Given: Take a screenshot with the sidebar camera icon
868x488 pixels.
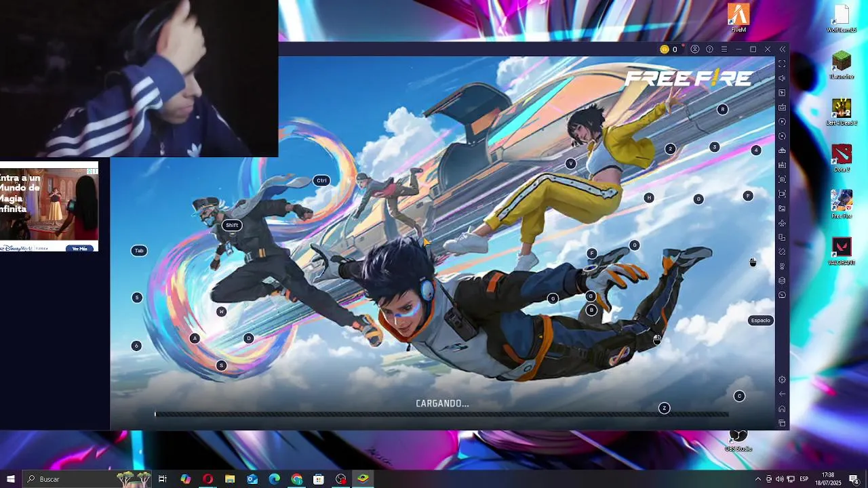Looking at the screenshot, I should 782,180.
